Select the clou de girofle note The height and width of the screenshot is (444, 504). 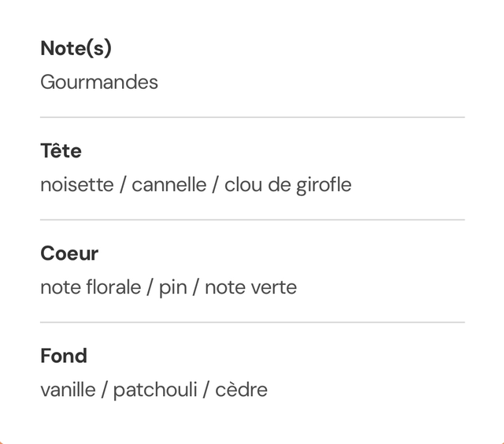coord(287,185)
